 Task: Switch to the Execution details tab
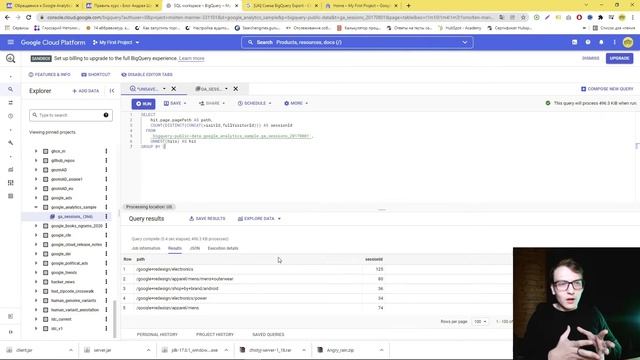[x=223, y=248]
